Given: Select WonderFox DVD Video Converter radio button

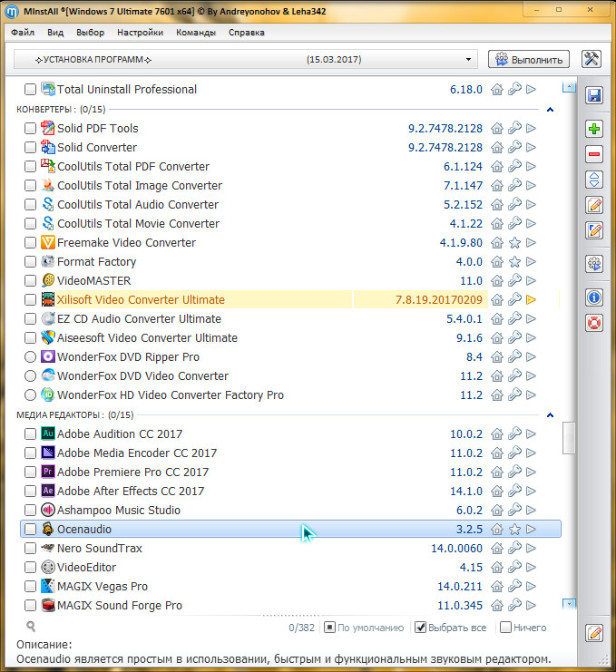Looking at the screenshot, I should click(x=30, y=375).
